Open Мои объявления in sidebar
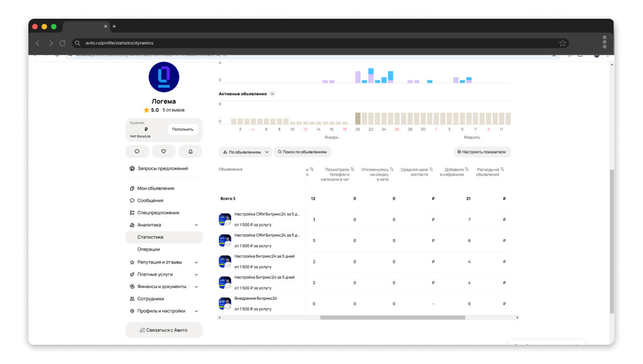Screen dimensions: 643x364 point(155,188)
